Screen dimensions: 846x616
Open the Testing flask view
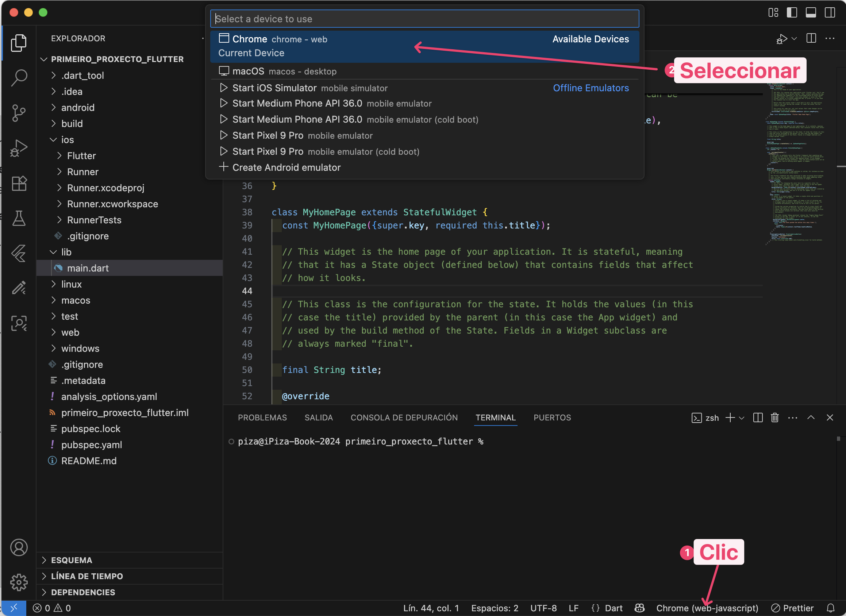(19, 218)
